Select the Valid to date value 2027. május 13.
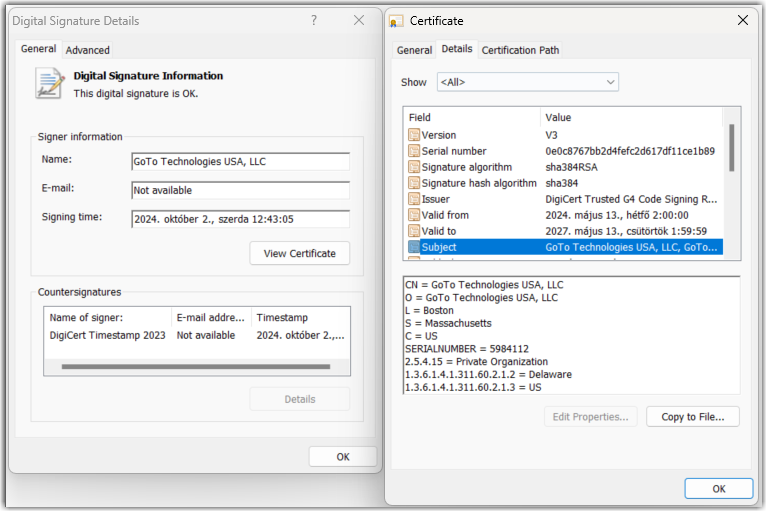The height and width of the screenshot is (512, 767). coord(626,231)
